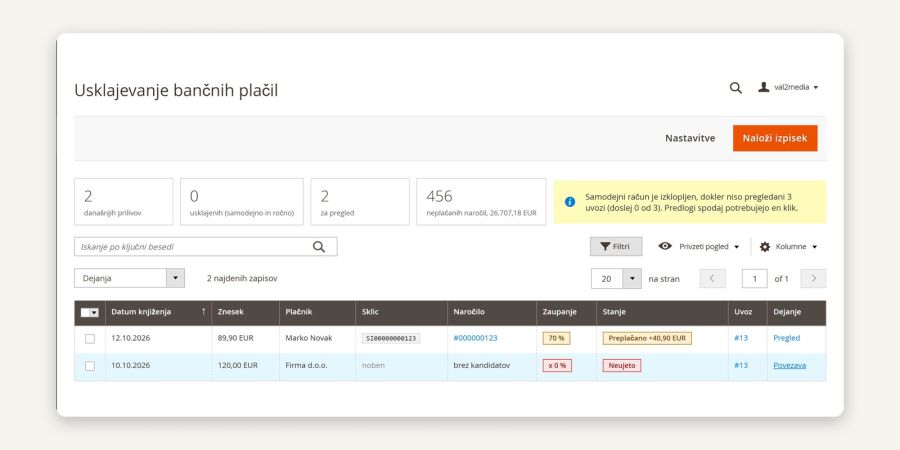
Task: Click the današnjih prilivov summary card
Action: [x=123, y=201]
